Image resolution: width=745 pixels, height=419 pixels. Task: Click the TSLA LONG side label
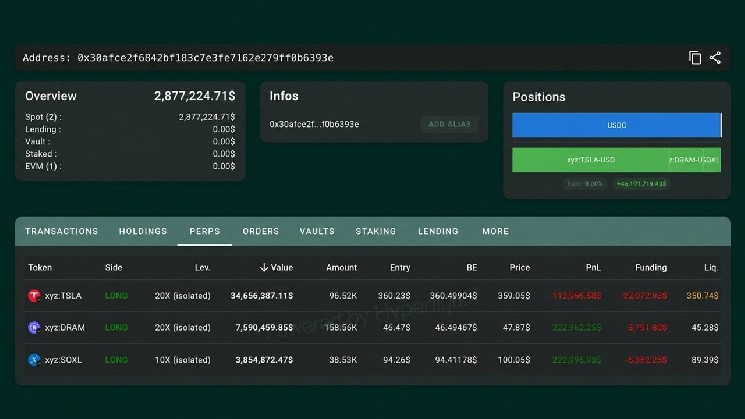116,295
